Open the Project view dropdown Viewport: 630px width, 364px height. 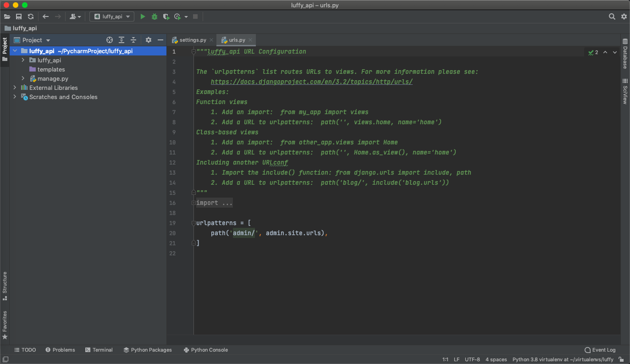[32, 40]
